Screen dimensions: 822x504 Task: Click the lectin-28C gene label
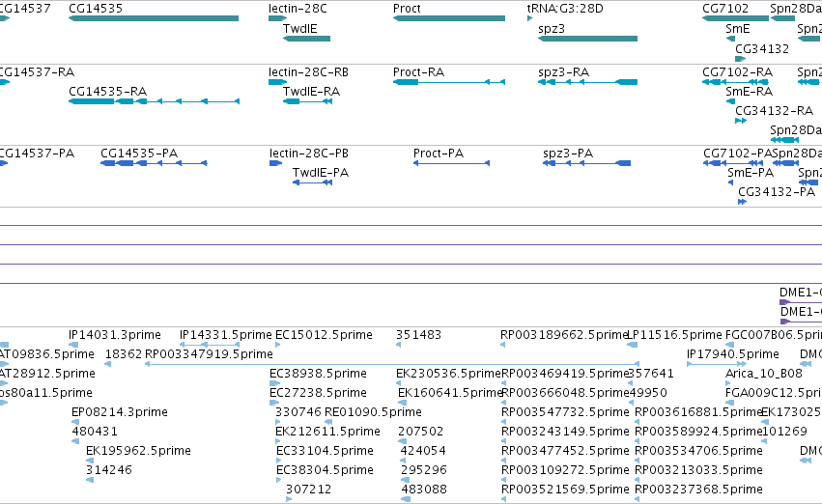pyautogui.click(x=298, y=9)
